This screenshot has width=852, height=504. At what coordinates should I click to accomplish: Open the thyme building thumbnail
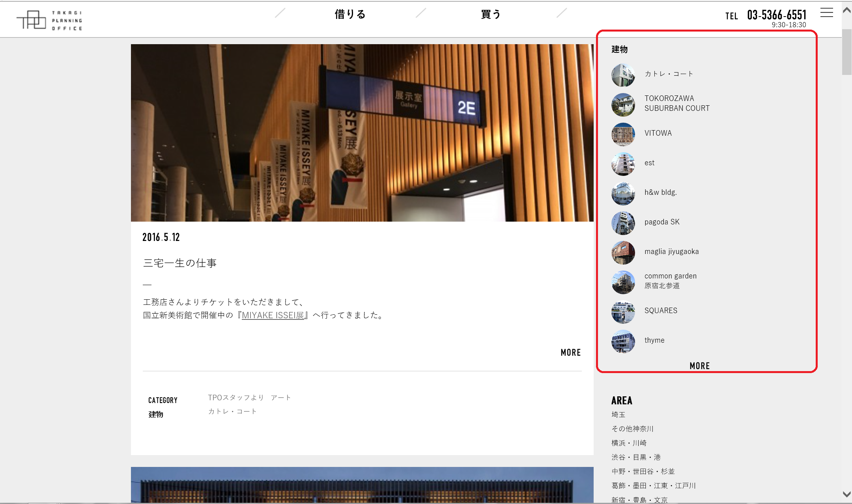tap(623, 341)
